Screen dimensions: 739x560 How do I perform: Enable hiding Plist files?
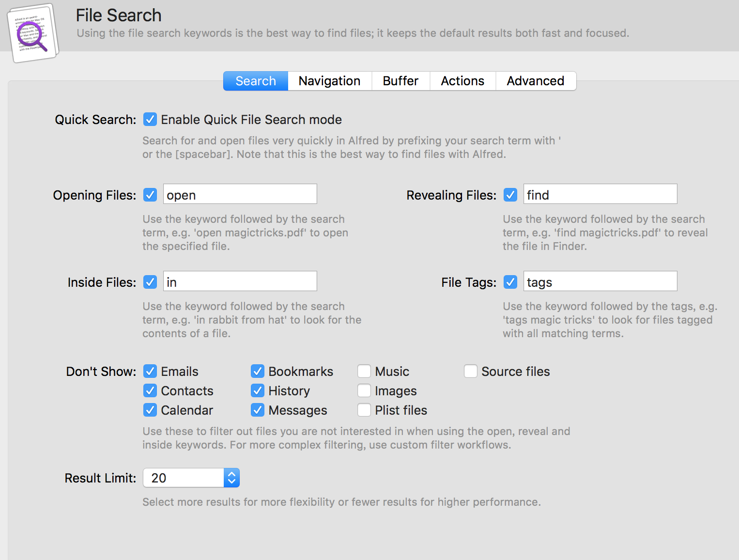(x=364, y=410)
